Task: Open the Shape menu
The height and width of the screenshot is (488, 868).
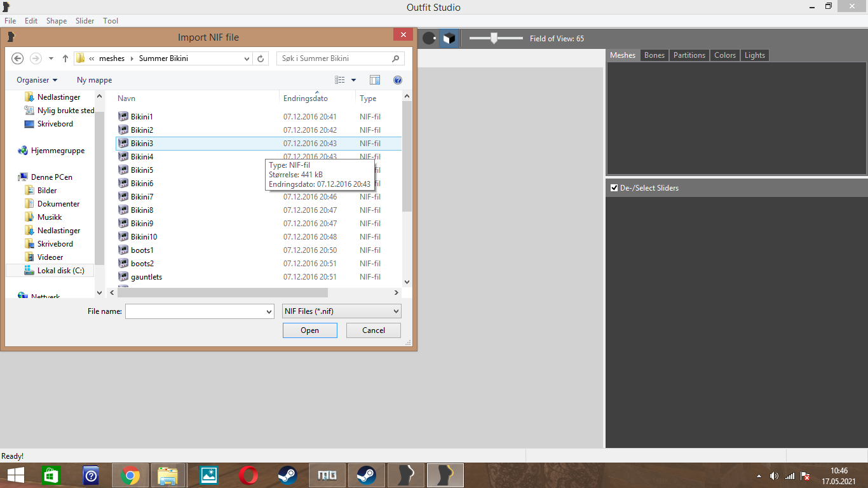Action: [57, 21]
